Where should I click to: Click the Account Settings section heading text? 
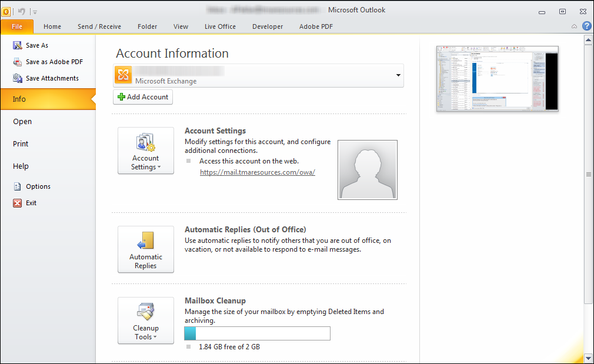[x=215, y=131]
